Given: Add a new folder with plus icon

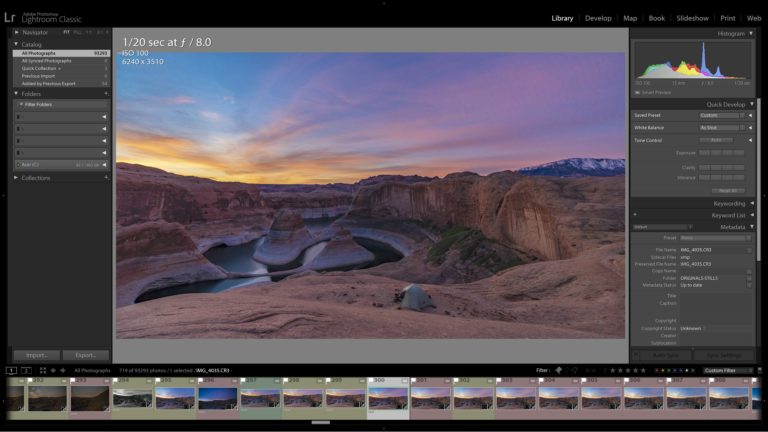Looking at the screenshot, I should click(x=106, y=94).
